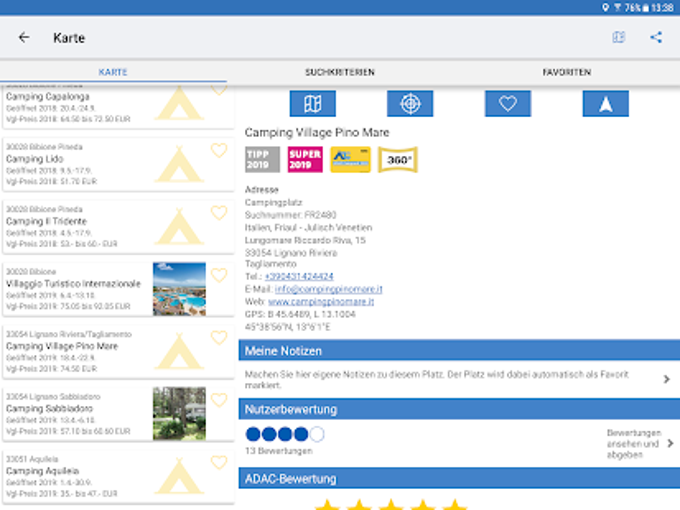The image size is (680, 510).
Task: Tap the SUPER 2019 badge
Action: (305, 160)
